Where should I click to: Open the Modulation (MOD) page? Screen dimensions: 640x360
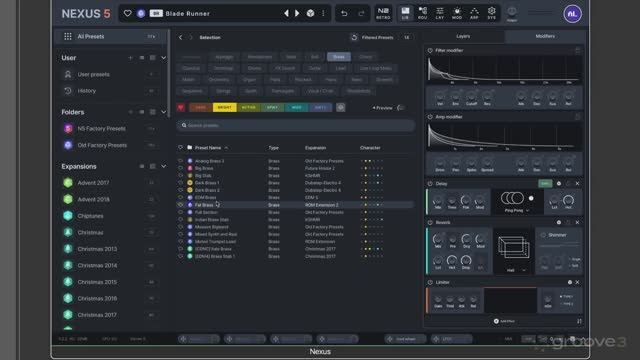(457, 13)
